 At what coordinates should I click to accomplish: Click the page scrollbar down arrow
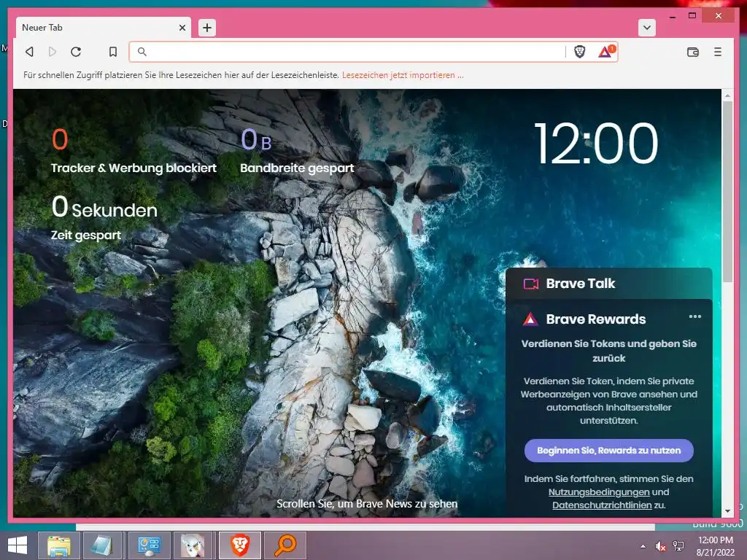[x=727, y=511]
